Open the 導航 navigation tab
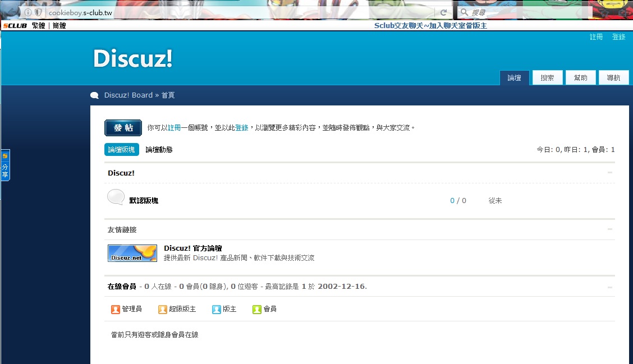 point(613,78)
